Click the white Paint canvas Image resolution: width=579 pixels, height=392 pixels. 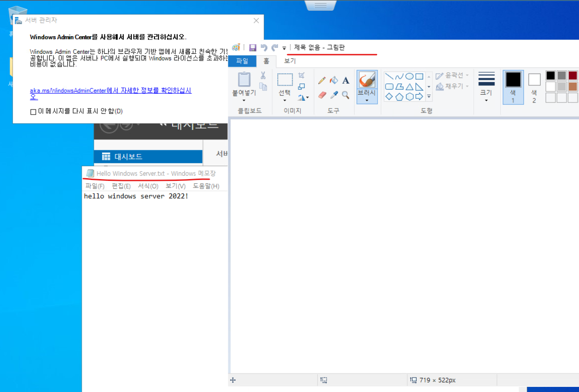pos(404,246)
